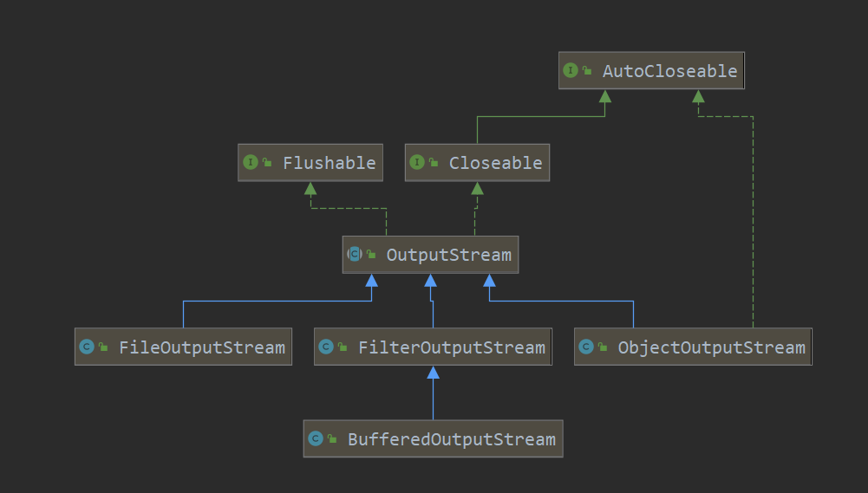This screenshot has width=868, height=493.
Task: Click the FilterOutputStream class icon
Action: tap(325, 347)
